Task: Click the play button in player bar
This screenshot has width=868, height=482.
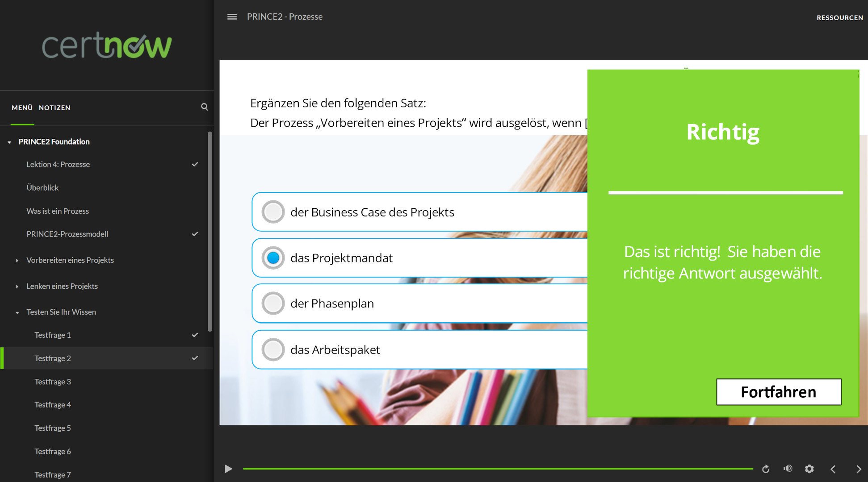Action: 228,469
